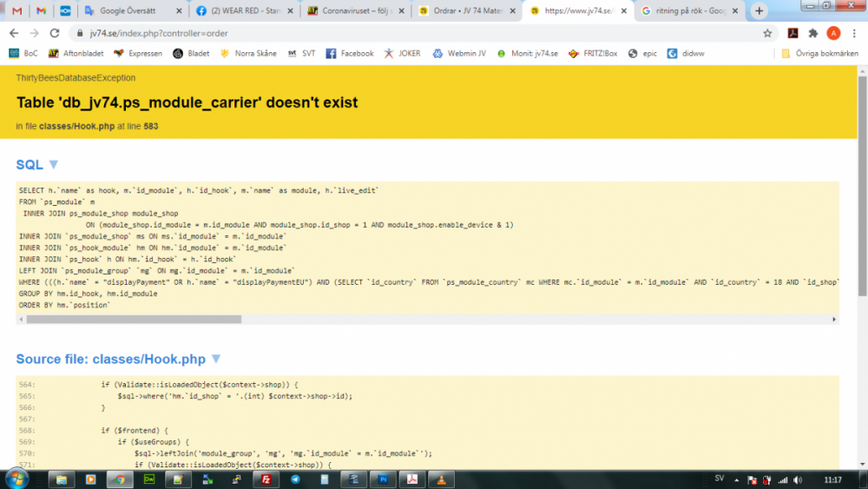This screenshot has width=868, height=489.
Task: Open the BoC bookmark
Action: coord(23,54)
